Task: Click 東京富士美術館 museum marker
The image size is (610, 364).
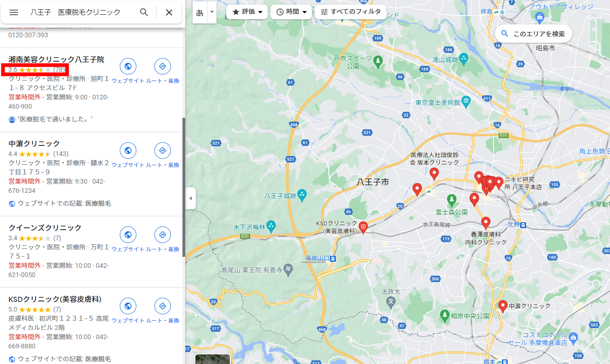Action: pos(466,101)
